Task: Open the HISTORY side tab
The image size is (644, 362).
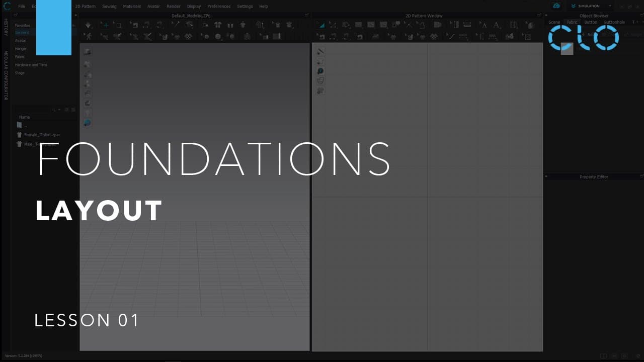Action: click(x=6, y=28)
